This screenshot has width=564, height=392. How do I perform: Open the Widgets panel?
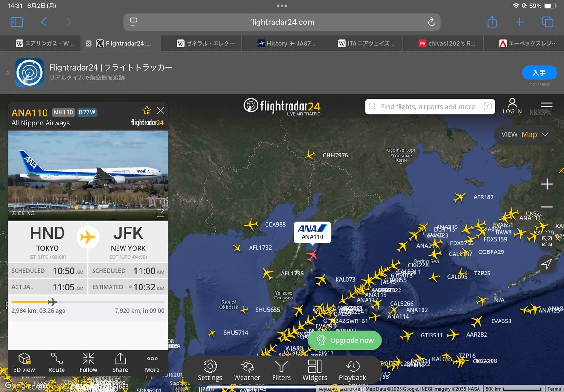[315, 370]
